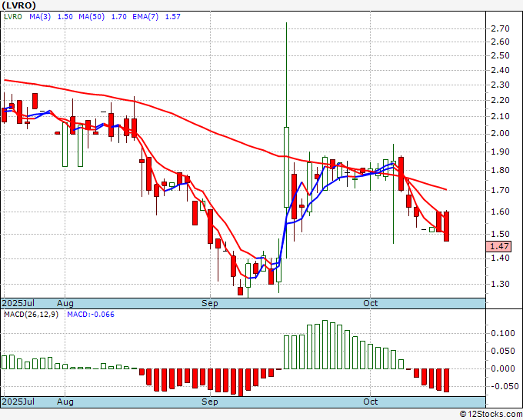
Task: Click the MA(3) legend label
Action: [x=40, y=17]
